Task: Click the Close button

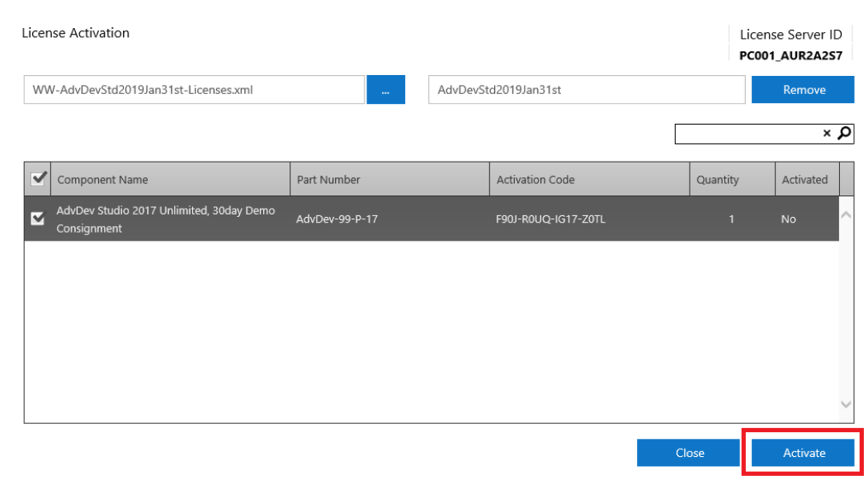Action: (x=689, y=452)
